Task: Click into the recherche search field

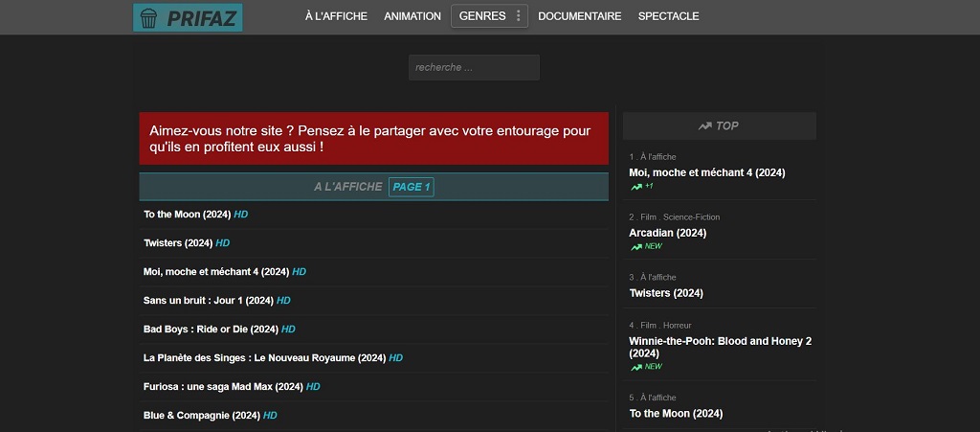Action: tap(474, 67)
